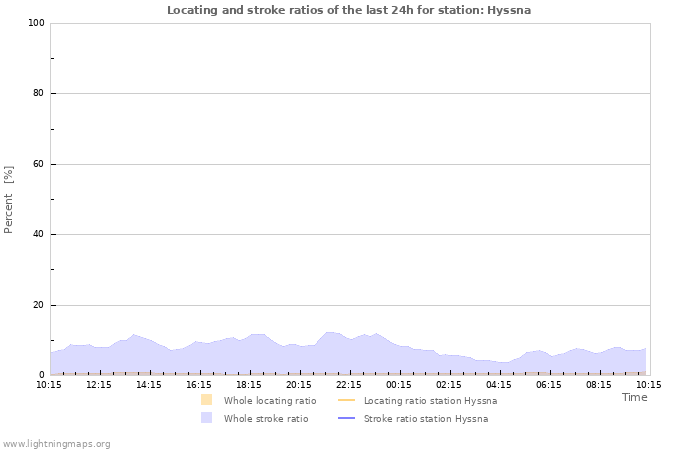Click the Whole locating ratio color swatch
This screenshot has height=450, width=700.
[206, 400]
